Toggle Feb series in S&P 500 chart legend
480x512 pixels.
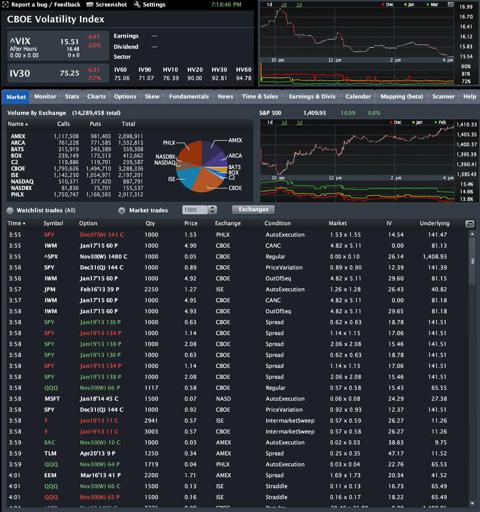pos(440,122)
